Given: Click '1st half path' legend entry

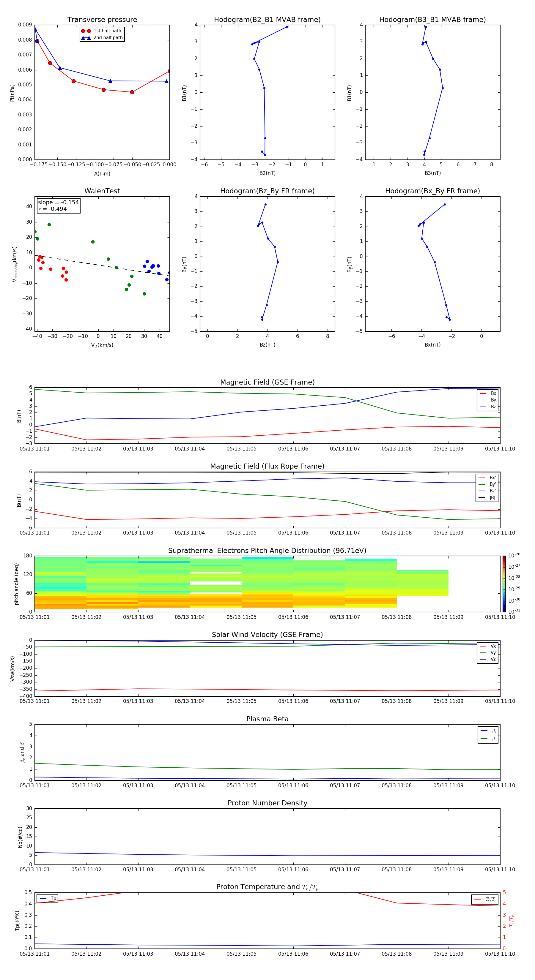Looking at the screenshot, I should [x=102, y=31].
